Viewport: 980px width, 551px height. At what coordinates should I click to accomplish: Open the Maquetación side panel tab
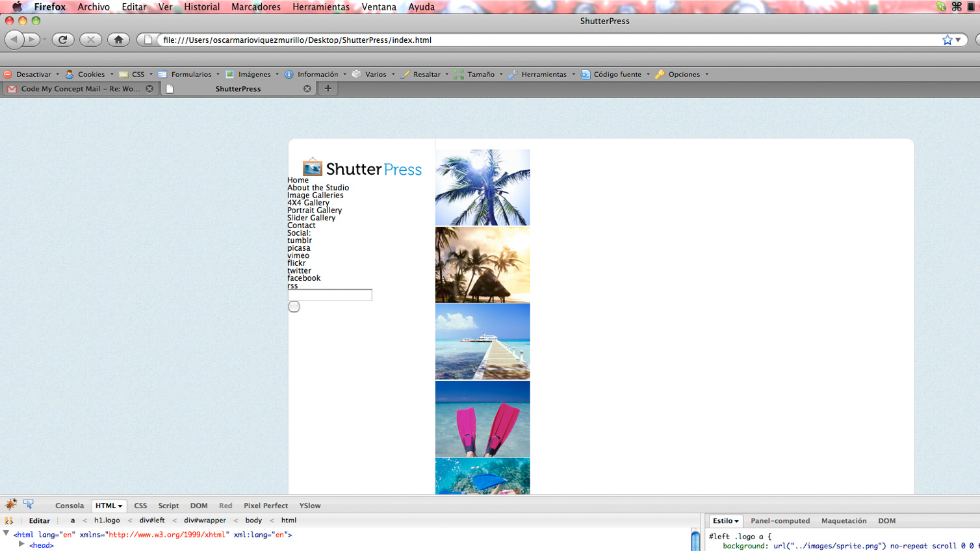pos(844,520)
